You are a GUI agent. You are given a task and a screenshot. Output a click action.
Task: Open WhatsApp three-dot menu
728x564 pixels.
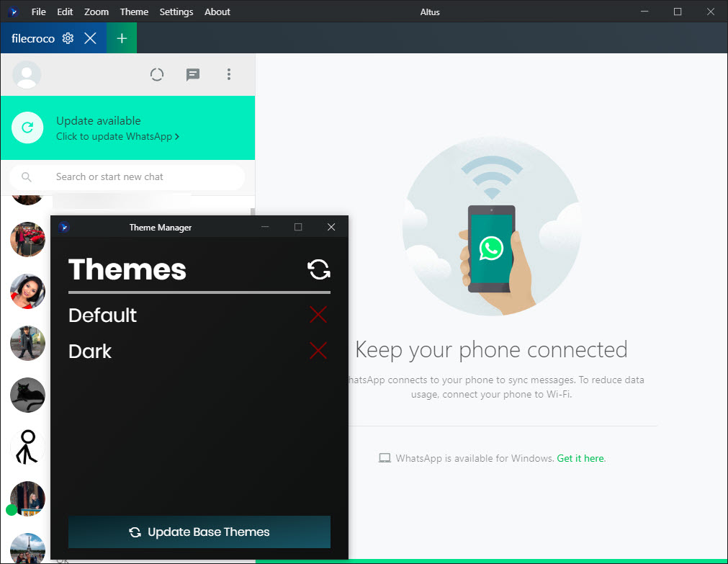pos(228,74)
